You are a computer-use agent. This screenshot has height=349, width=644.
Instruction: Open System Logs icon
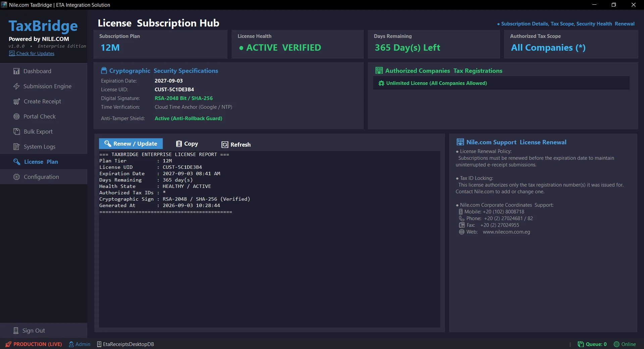[16, 147]
